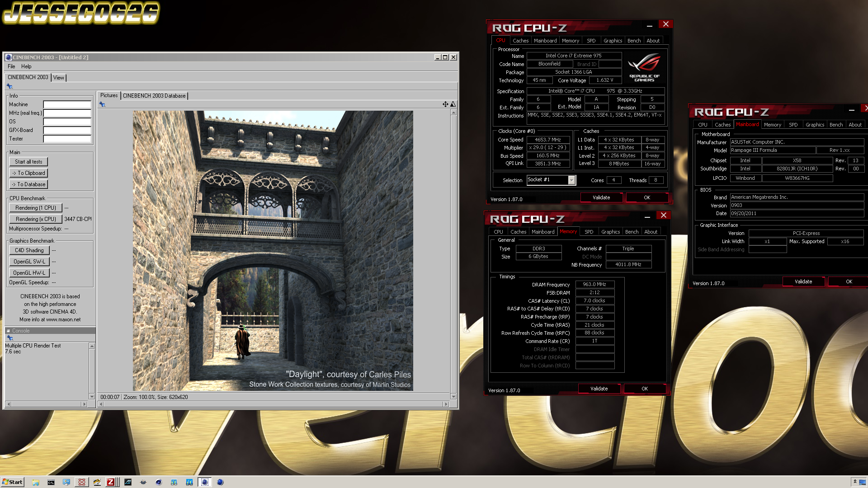Image resolution: width=868 pixels, height=488 pixels.
Task: Open Bench tab in top CPU-Z window
Action: tap(634, 41)
